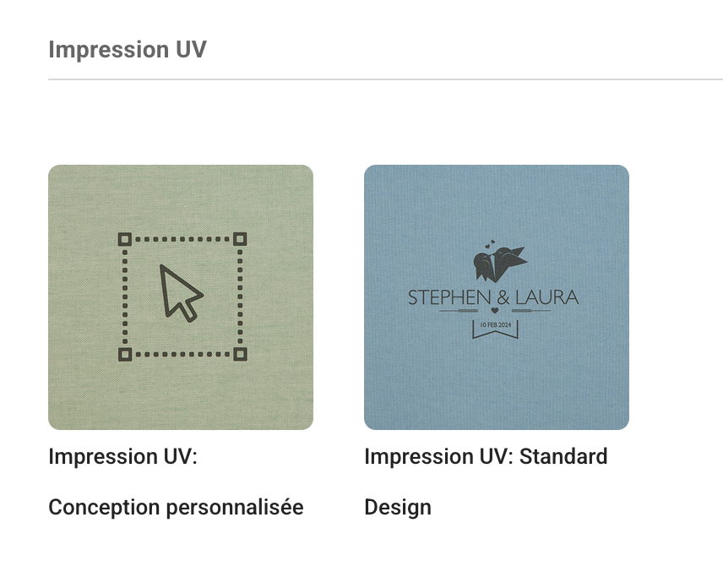Image resolution: width=723 pixels, height=588 pixels.
Task: Choose the Impression UV: Standard label
Action: click(x=486, y=482)
